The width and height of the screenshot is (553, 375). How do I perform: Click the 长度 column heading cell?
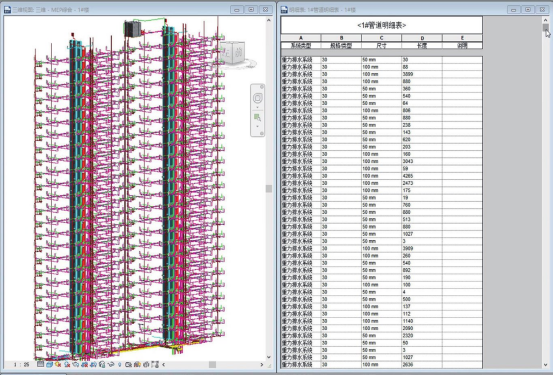(x=422, y=46)
